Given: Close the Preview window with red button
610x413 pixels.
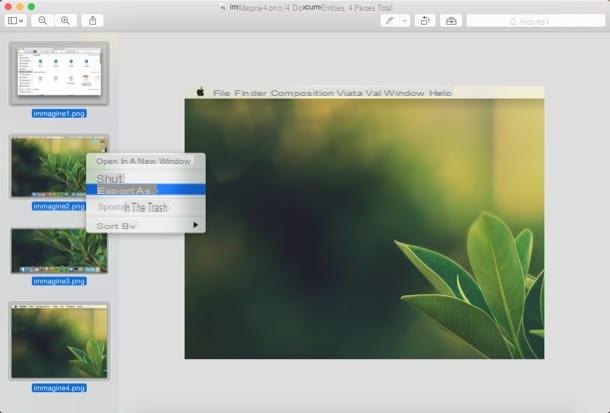Looking at the screenshot, I should pyautogui.click(x=9, y=7).
